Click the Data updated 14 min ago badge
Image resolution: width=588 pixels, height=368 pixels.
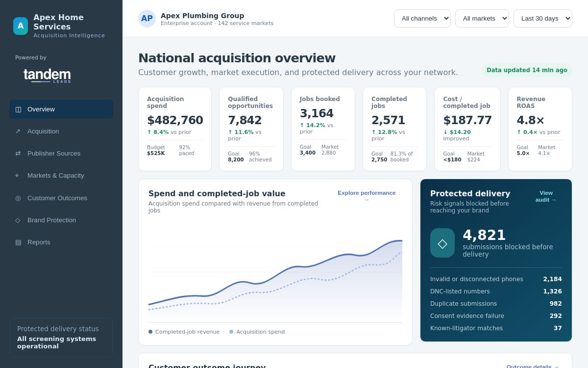point(527,70)
